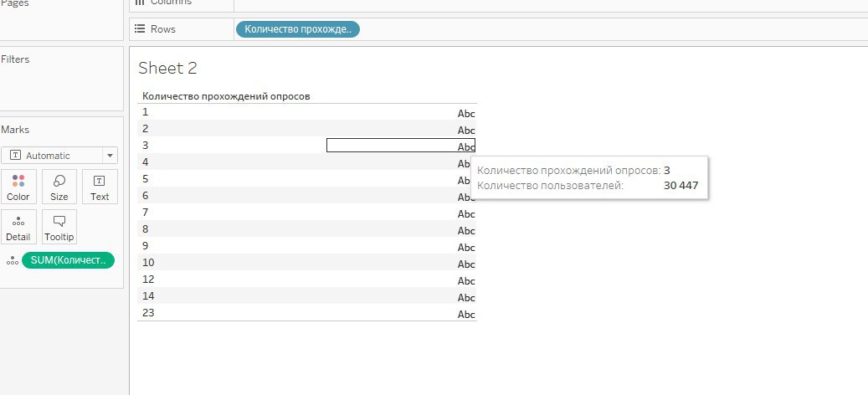Click column header Количество прохождений опросов
Viewport: 868px width, 395px height.
[226, 96]
